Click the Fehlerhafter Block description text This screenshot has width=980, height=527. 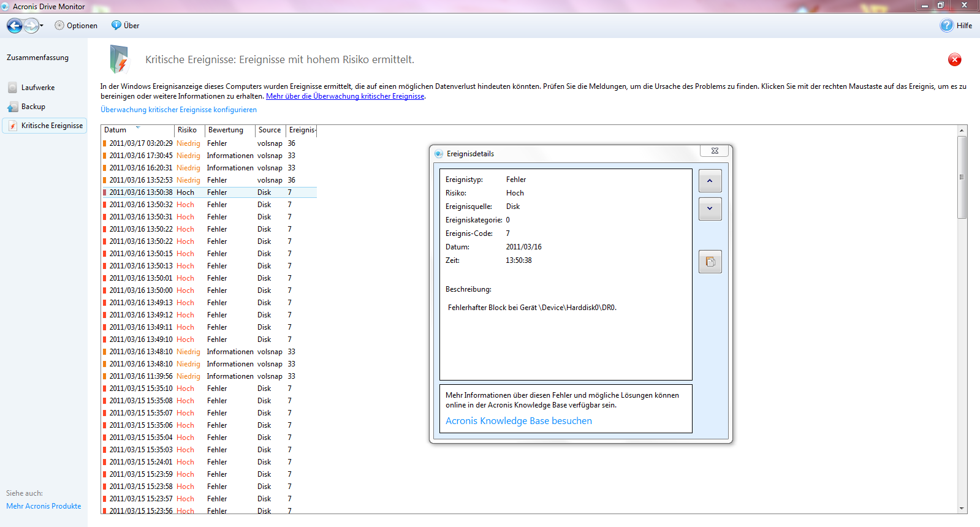(532, 308)
